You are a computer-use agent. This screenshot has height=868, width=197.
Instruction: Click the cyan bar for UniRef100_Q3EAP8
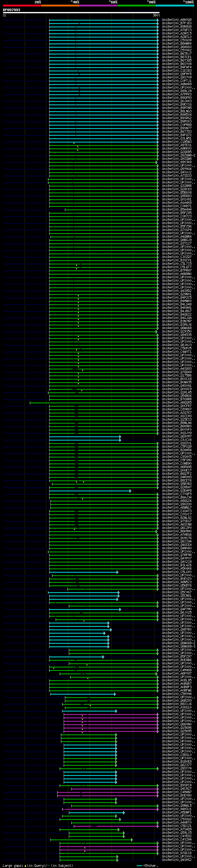pos(90,491)
